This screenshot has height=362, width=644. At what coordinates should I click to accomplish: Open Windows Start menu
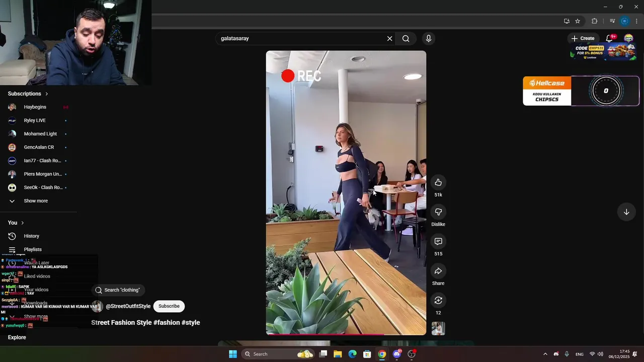[x=233, y=354]
